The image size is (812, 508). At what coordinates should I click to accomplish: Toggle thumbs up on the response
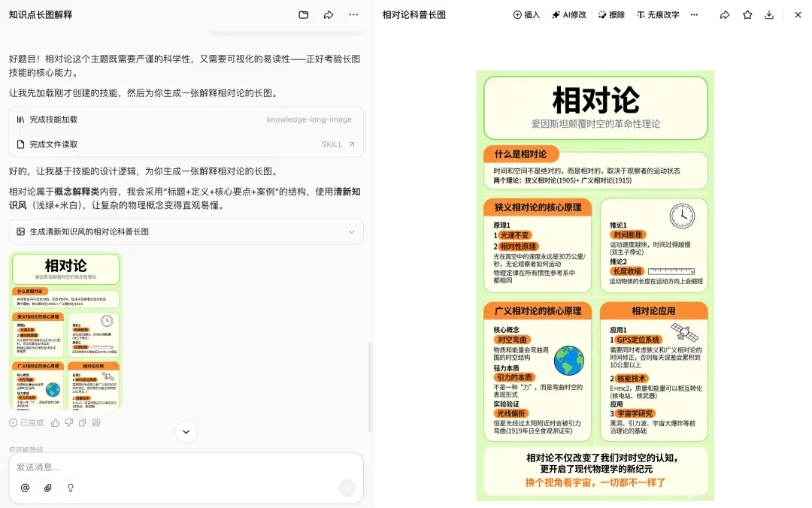click(x=55, y=423)
